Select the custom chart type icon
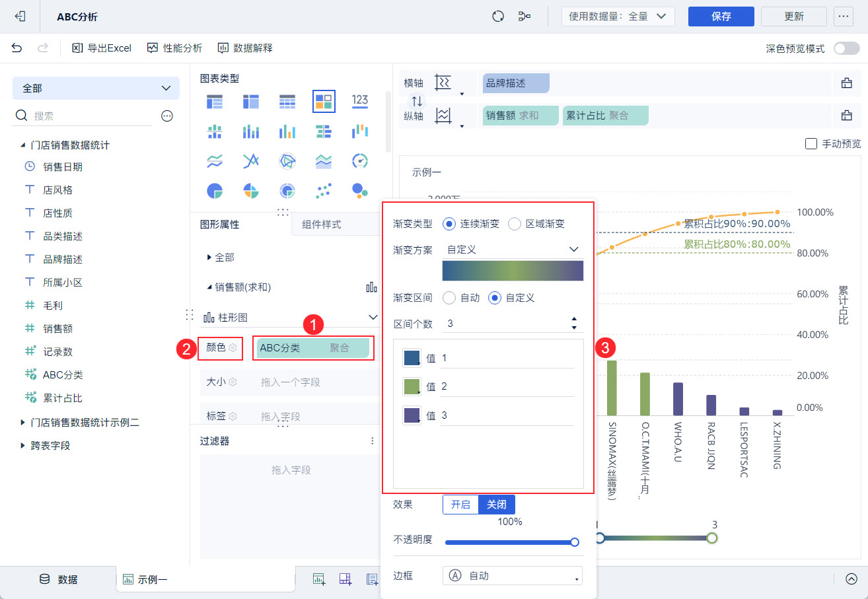 tap(324, 101)
